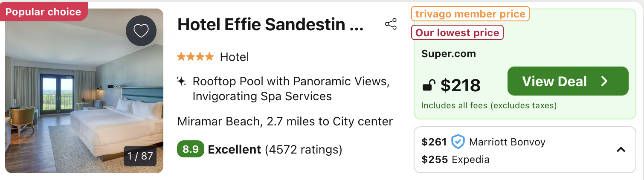Save hotel with the heart icon

pos(141,30)
